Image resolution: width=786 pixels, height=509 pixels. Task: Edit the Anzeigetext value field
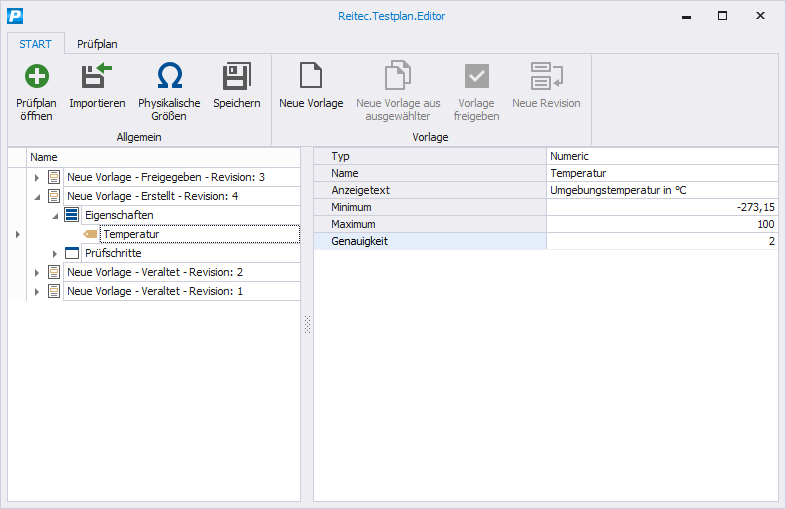661,190
